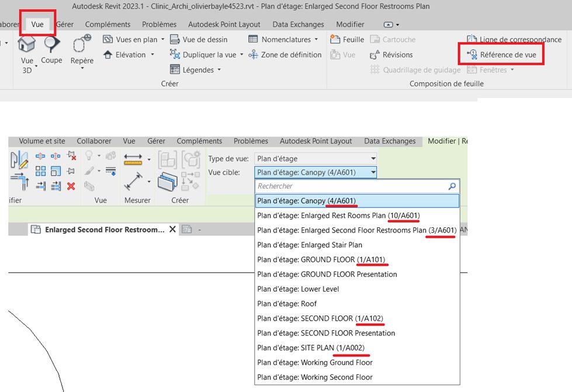Open the Gérer tab in top ribbon
This screenshot has width=572, height=392.
click(x=65, y=25)
